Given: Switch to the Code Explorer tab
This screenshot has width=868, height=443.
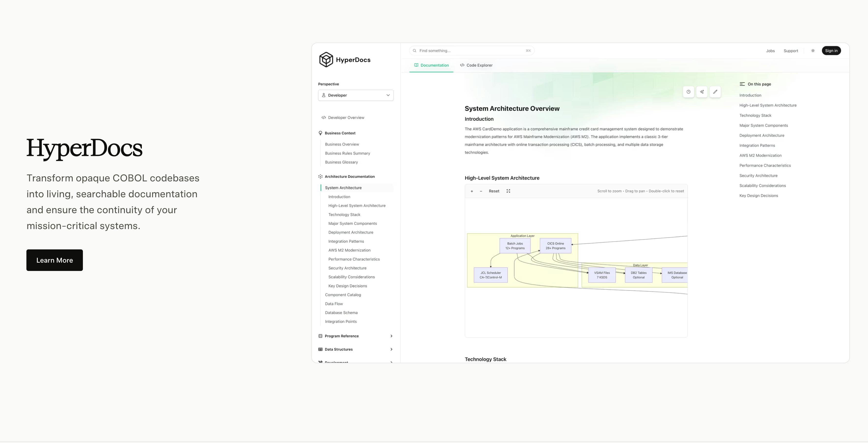Looking at the screenshot, I should coord(476,65).
